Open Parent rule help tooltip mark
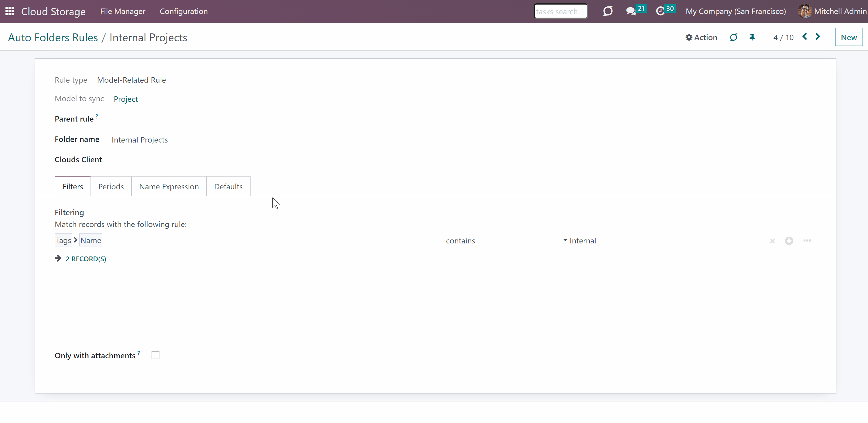This screenshot has width=868, height=423. click(x=97, y=116)
